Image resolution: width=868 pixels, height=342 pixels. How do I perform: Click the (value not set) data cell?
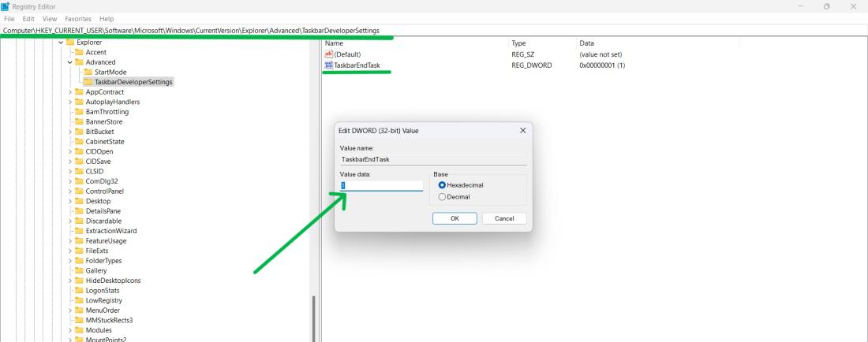(x=600, y=54)
